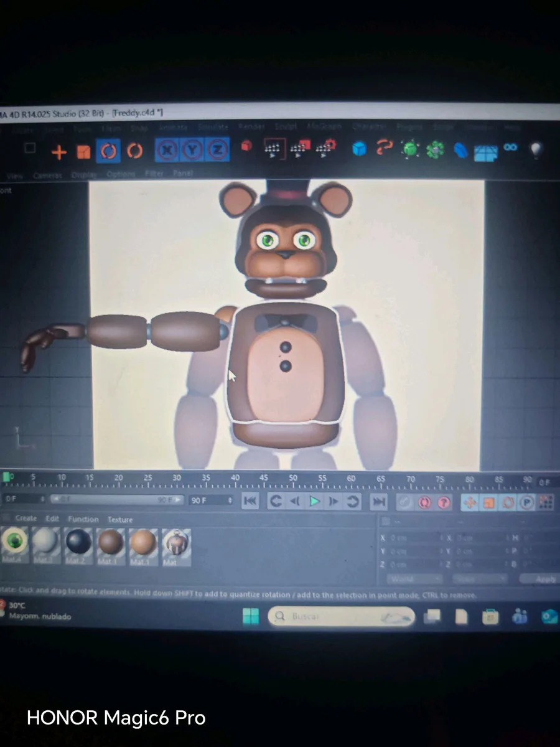Image resolution: width=560 pixels, height=747 pixels.
Task: Open the viewport Filter menu
Action: point(154,174)
